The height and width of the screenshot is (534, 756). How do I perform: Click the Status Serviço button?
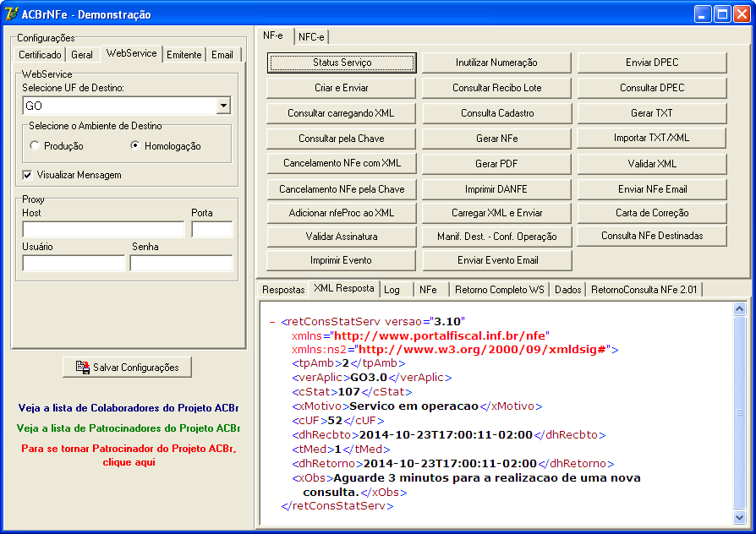click(x=342, y=63)
